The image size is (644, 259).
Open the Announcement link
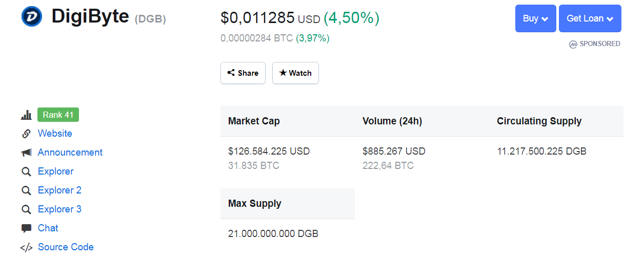pos(70,153)
